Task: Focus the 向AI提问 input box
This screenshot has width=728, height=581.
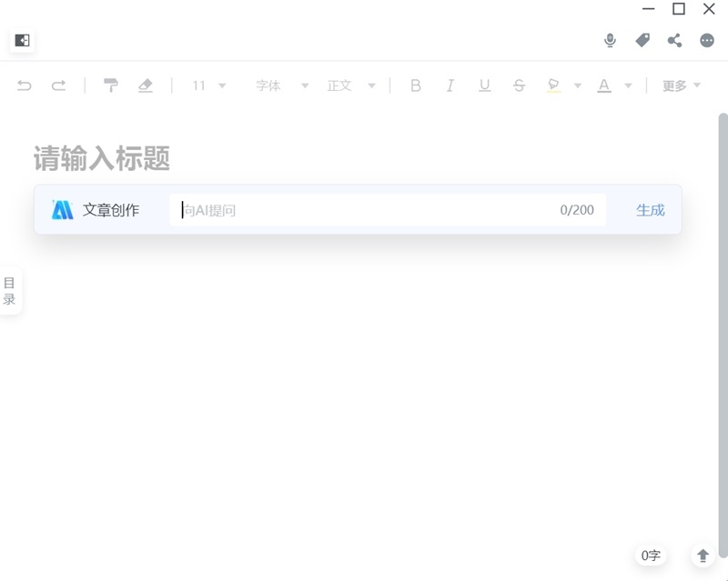Action: click(x=388, y=210)
